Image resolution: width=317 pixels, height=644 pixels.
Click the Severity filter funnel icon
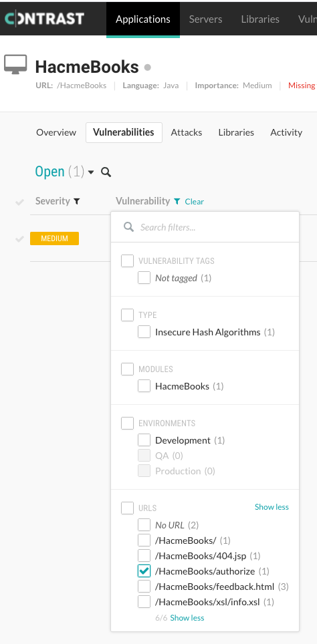[x=76, y=201]
